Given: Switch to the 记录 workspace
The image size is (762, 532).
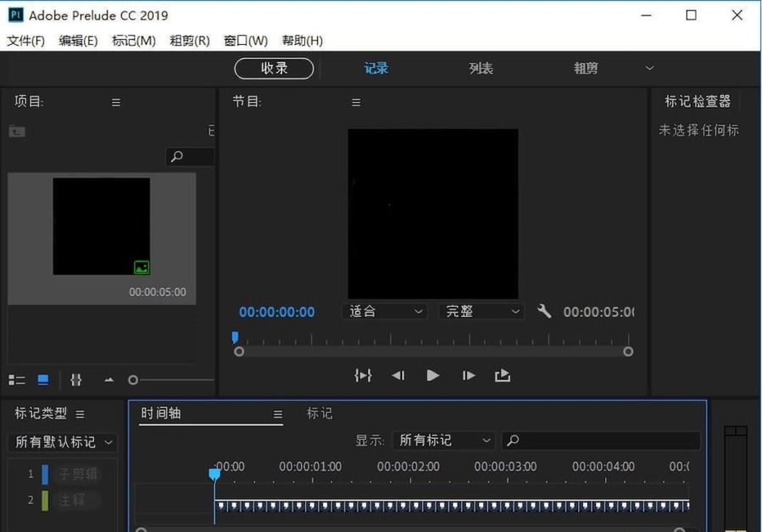Looking at the screenshot, I should pos(376,69).
